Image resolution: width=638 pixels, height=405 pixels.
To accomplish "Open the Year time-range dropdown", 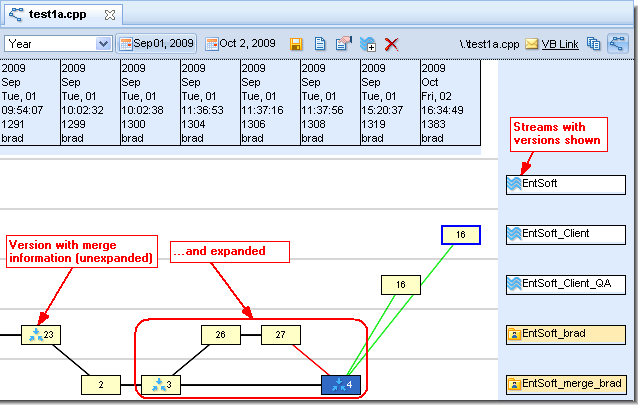I will coord(58,44).
